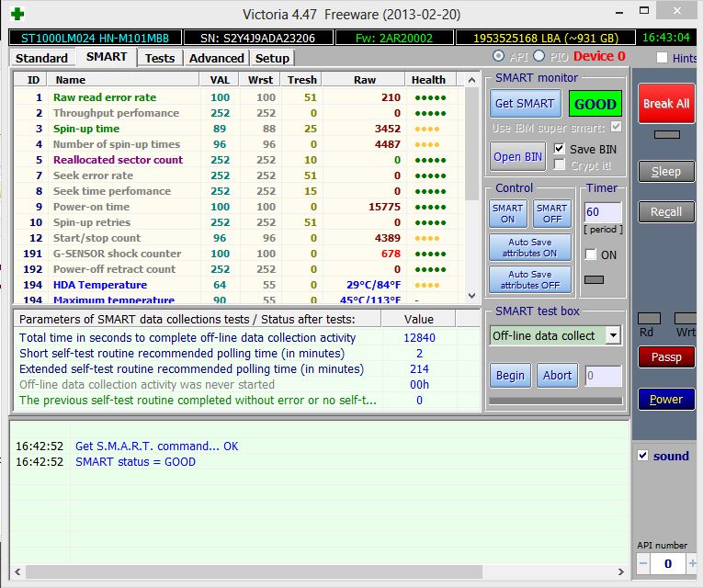Click the red Break All button
703x588 pixels.
666,104
